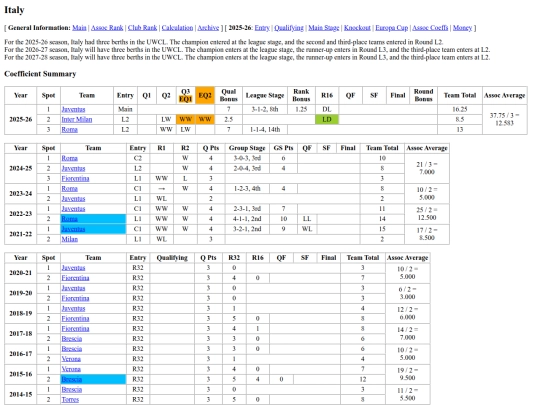Viewport: 540px width, 405px height.
Task: Open Roma link in 2025-26 season
Action: click(70, 130)
